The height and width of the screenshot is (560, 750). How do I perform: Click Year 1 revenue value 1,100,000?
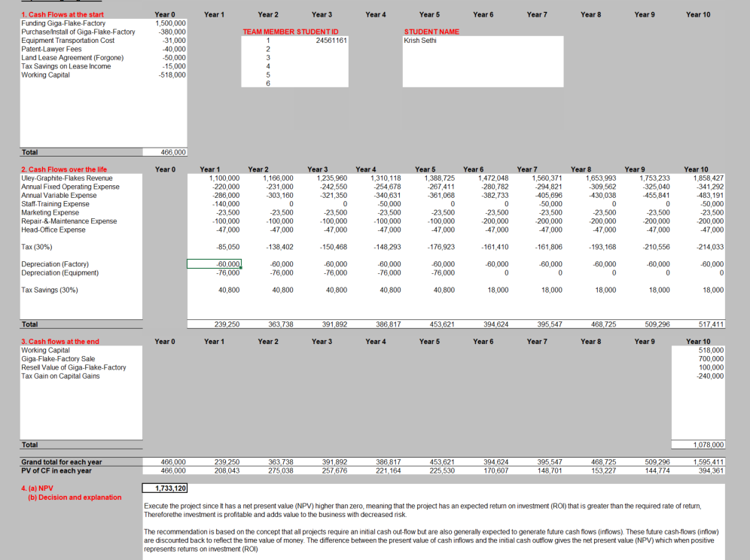(224, 178)
